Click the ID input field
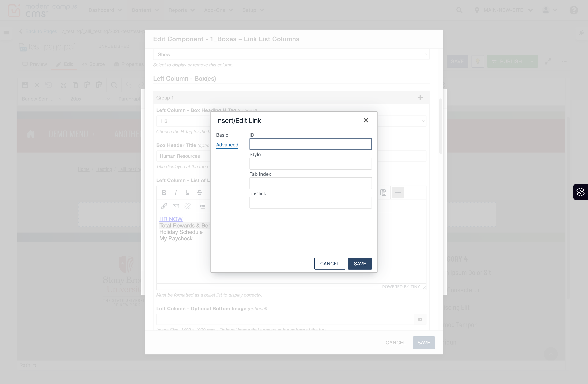This screenshot has width=588, height=384. (311, 144)
